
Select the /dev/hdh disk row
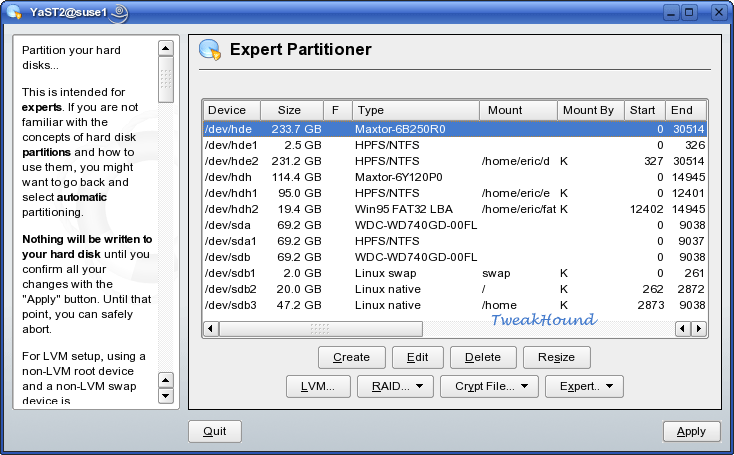tap(455, 177)
